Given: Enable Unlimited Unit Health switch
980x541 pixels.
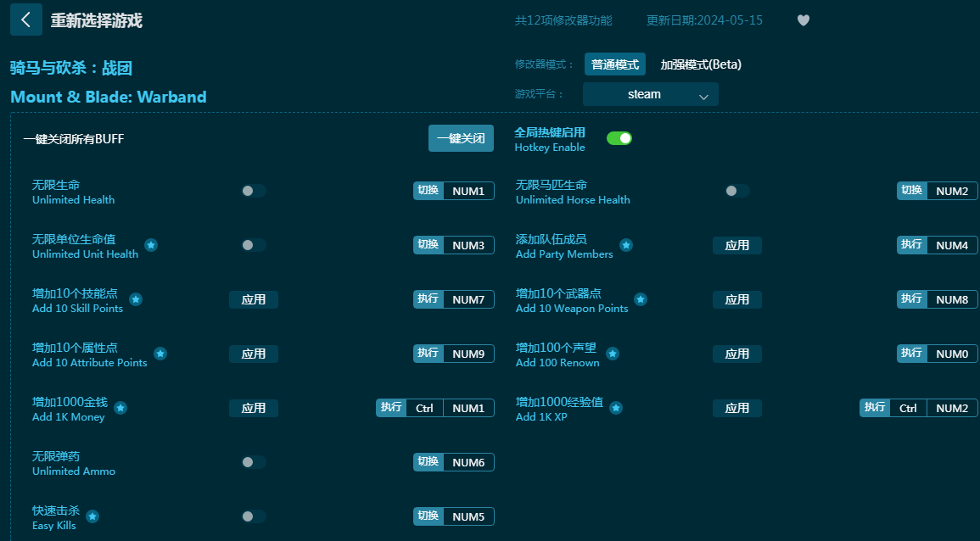Looking at the screenshot, I should pyautogui.click(x=254, y=246).
